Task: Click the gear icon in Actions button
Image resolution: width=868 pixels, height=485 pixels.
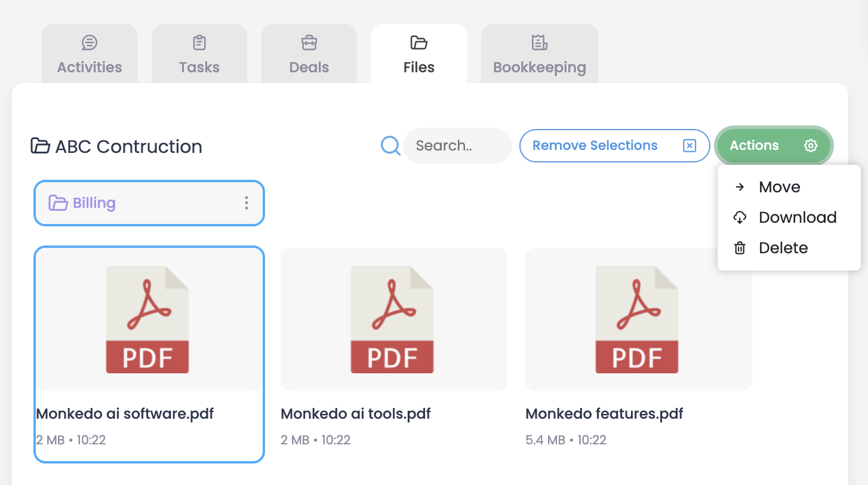Action: pyautogui.click(x=810, y=146)
